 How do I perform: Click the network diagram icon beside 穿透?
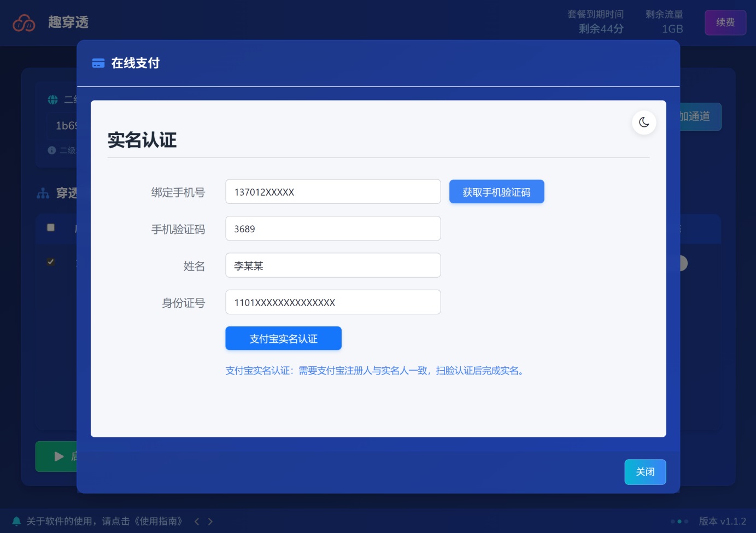(43, 193)
